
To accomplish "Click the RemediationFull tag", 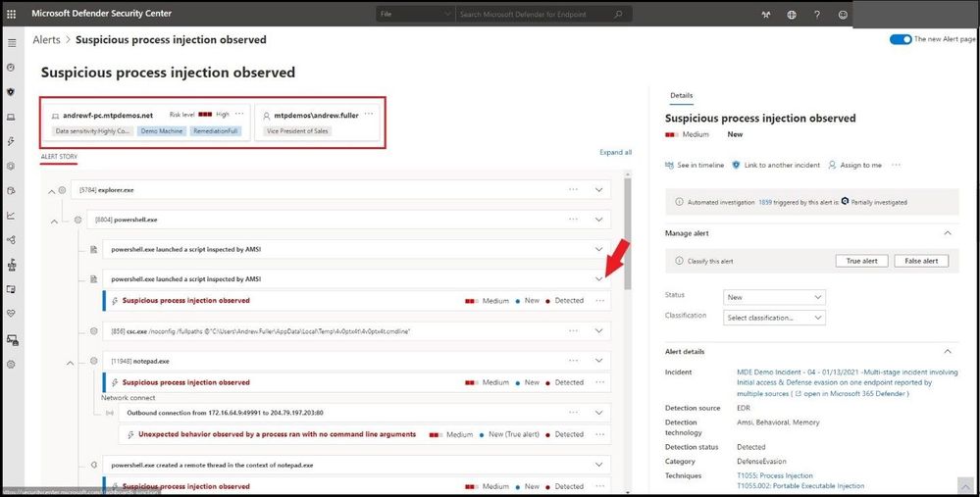I will tap(216, 131).
